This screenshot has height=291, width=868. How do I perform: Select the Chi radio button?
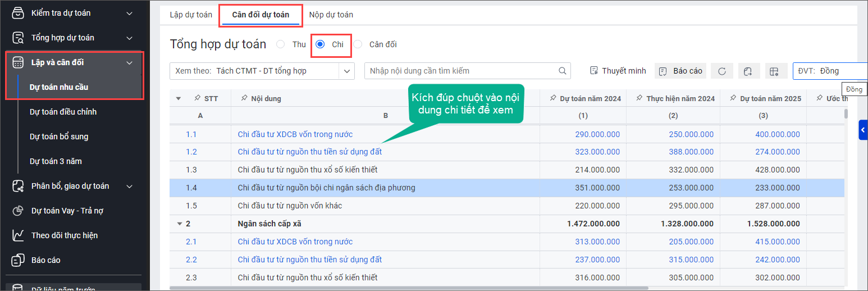coord(320,44)
